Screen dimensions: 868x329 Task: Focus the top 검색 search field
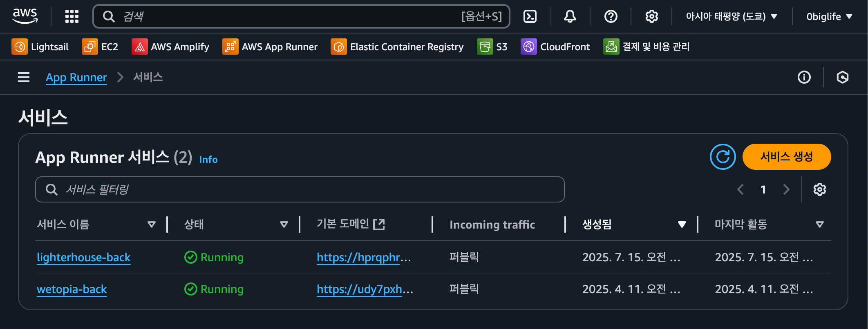[x=302, y=16]
